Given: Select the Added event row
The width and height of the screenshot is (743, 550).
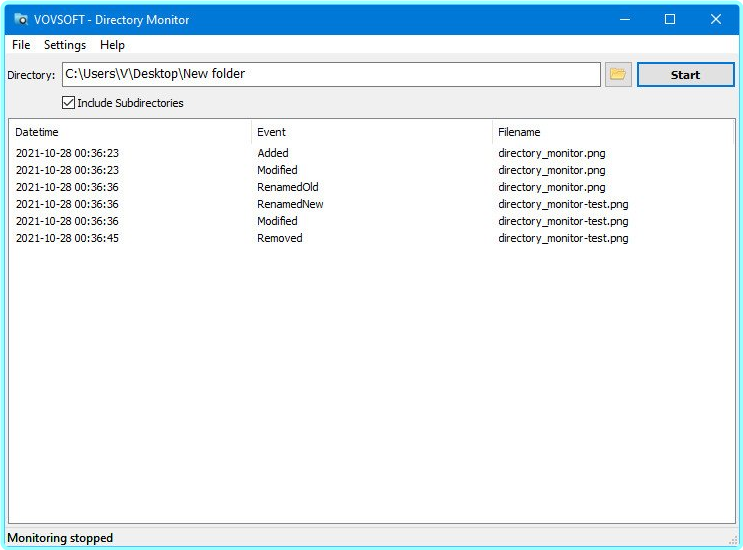Looking at the screenshot, I should (372, 153).
